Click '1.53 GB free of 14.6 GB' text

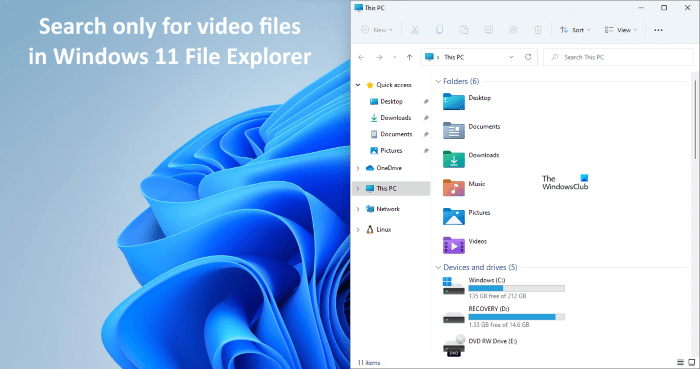click(499, 325)
